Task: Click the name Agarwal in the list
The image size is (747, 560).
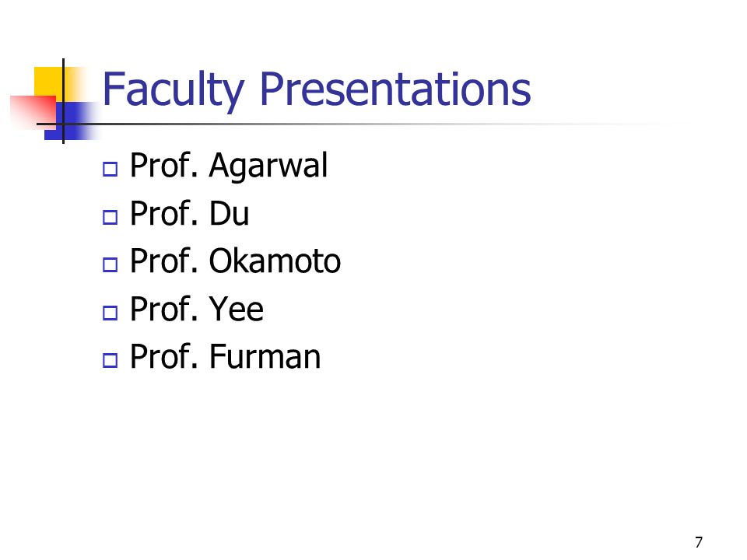Action: (x=268, y=166)
